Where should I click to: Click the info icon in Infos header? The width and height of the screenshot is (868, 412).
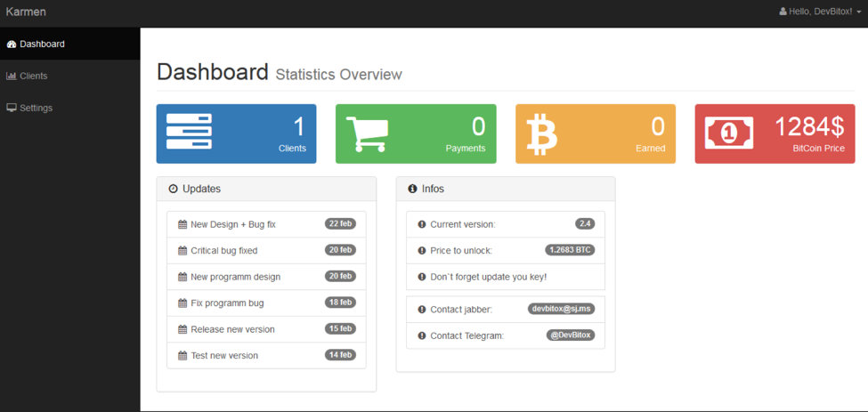[x=412, y=190]
